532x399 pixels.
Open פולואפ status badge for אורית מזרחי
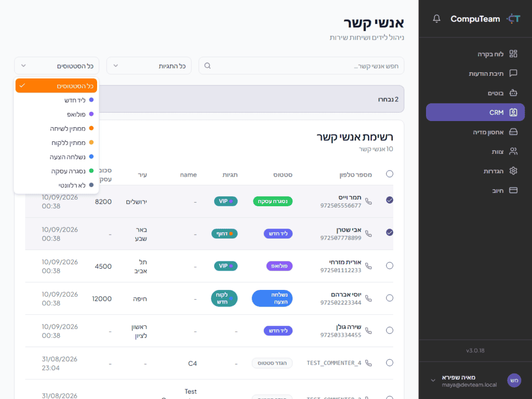280,266
